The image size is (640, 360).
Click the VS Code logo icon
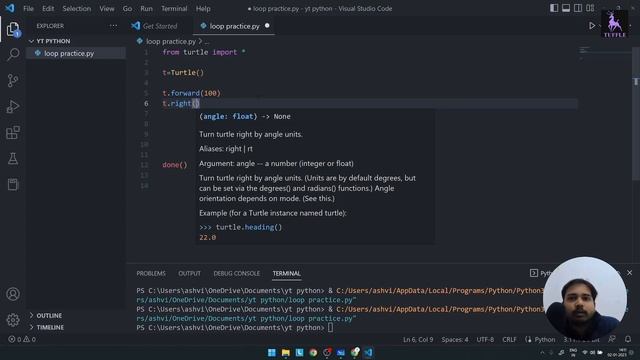click(x=9, y=8)
